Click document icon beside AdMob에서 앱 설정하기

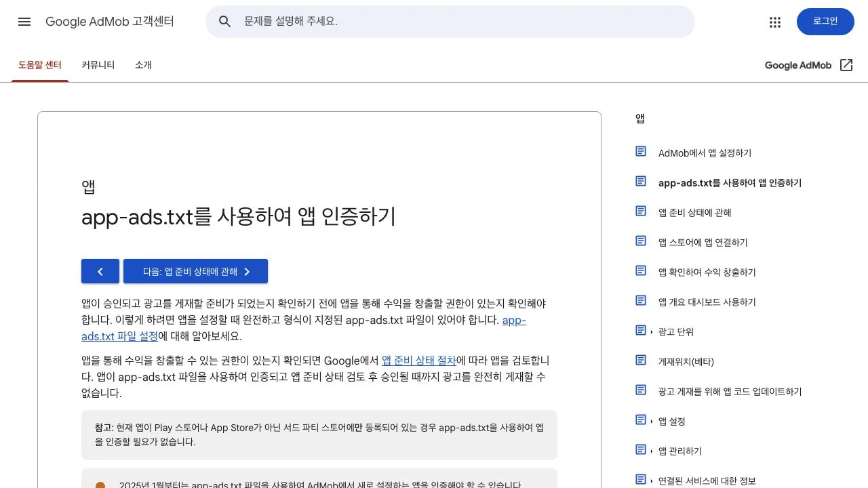(641, 151)
